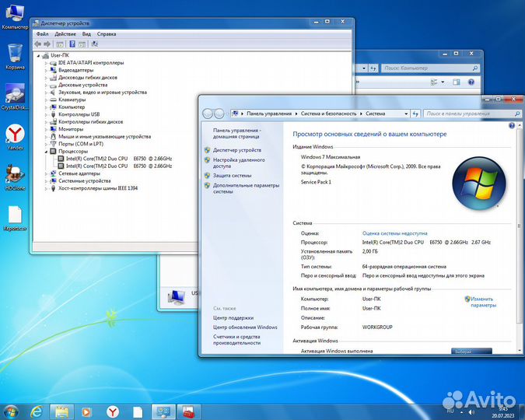Open Windows Explorer folder on taskbar
525x420 pixels.
click(62, 411)
